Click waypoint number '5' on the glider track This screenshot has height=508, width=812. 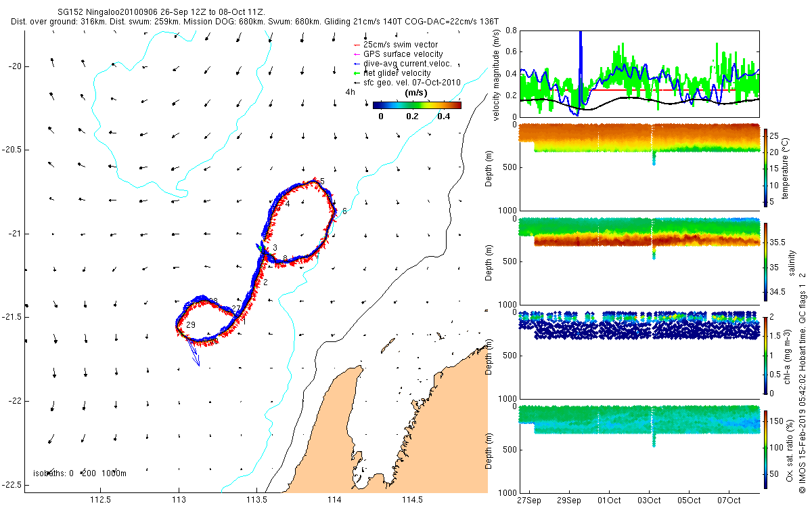coord(323,182)
